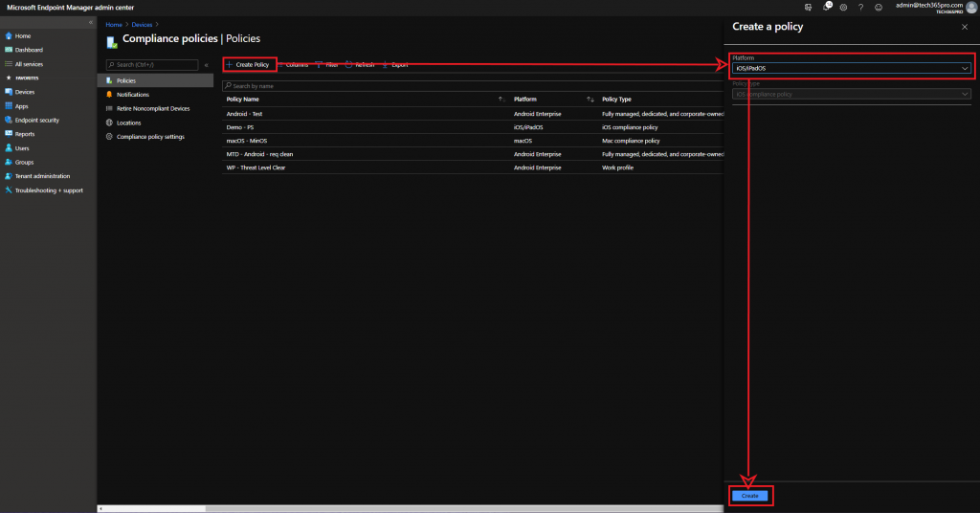The width and height of the screenshot is (980, 513).
Task: Sort by Policy Name column
Action: (243, 100)
